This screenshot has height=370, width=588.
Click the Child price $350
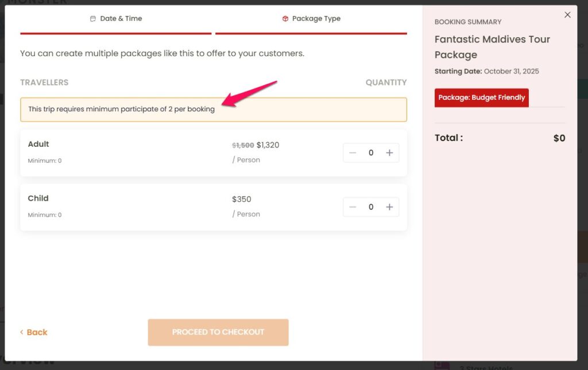tap(242, 200)
